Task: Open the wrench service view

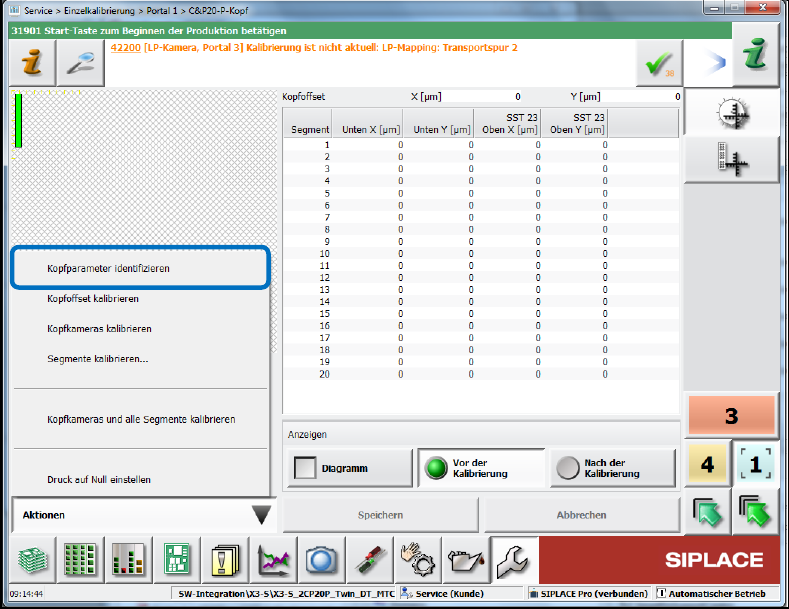Action: pos(514,559)
